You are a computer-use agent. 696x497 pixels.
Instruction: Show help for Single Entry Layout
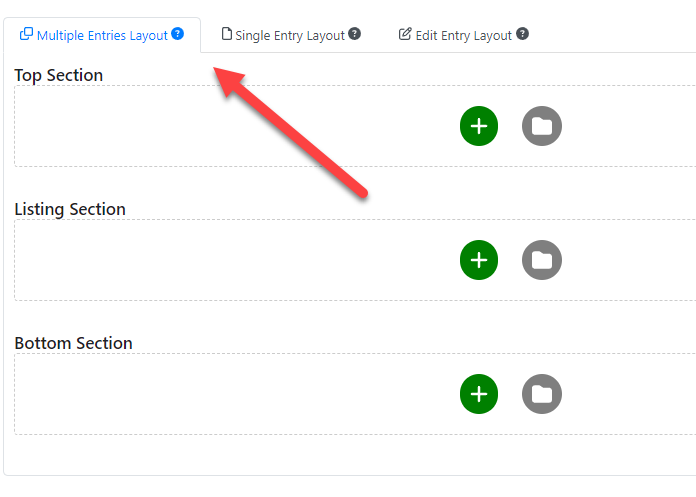click(354, 34)
